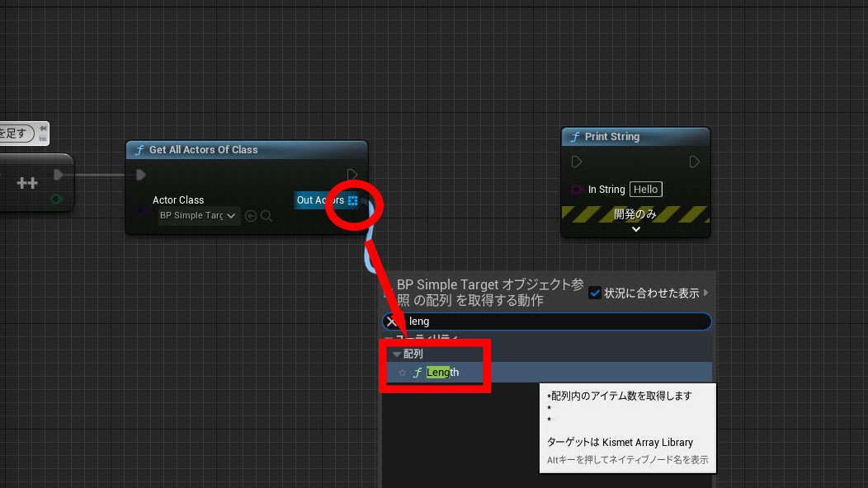Click the In String Hello text field
Viewport: 868px width, 488px height.
[x=645, y=190]
